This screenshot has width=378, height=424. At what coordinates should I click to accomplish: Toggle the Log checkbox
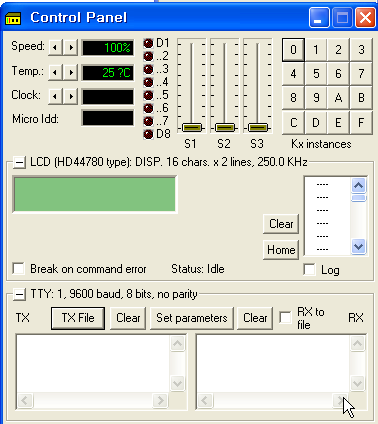310,270
